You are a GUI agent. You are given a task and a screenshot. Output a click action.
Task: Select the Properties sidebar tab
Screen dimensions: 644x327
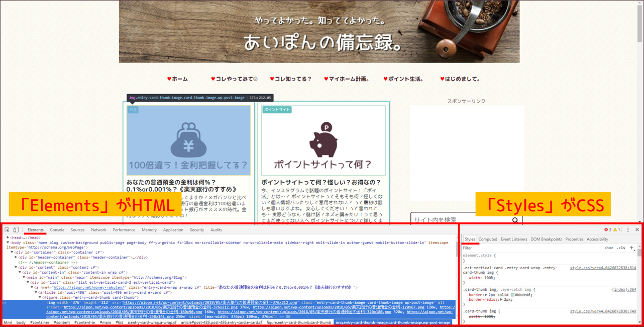tap(574, 239)
